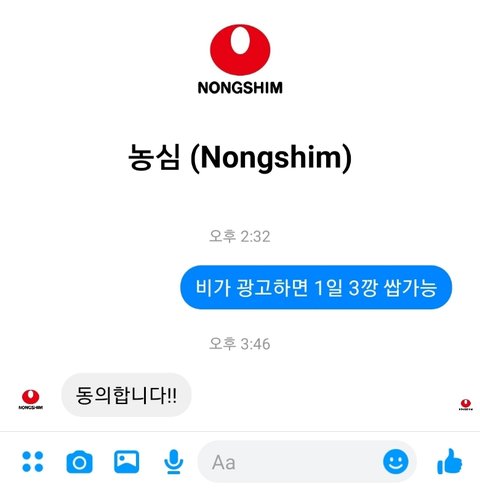Tap the 오후 3:46 timestamp

point(239,344)
